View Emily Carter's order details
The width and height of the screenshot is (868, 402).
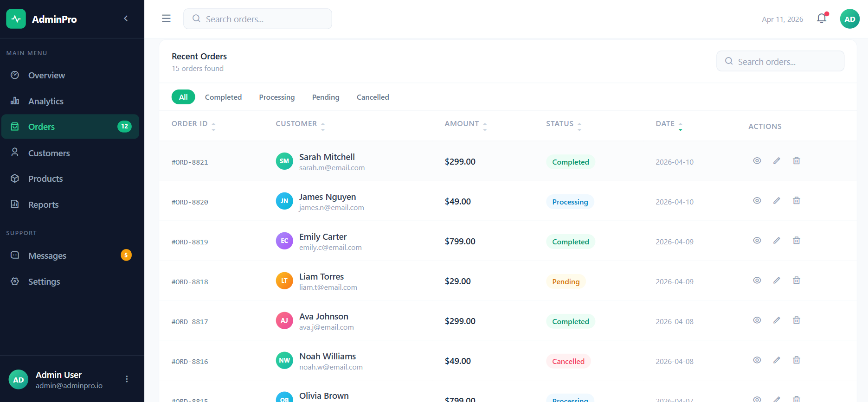[757, 241]
